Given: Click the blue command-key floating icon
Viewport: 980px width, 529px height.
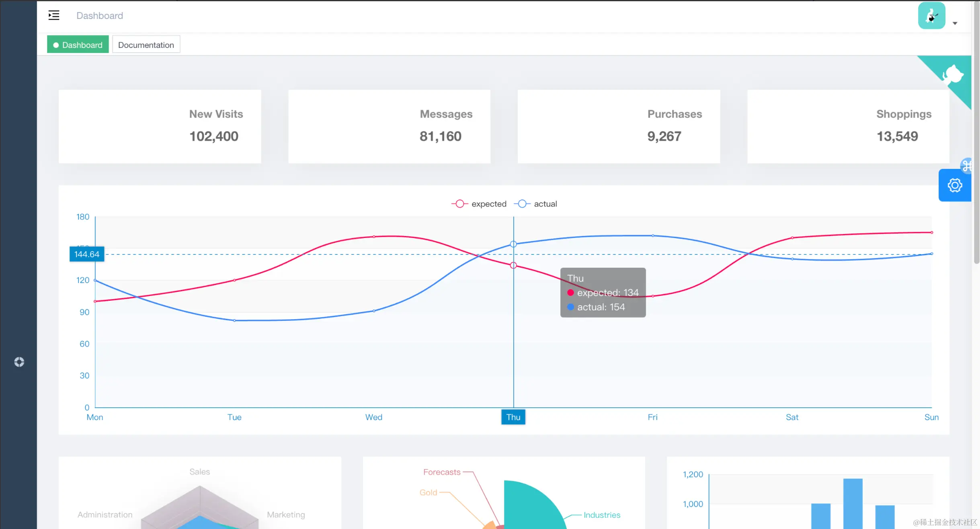Looking at the screenshot, I should click(966, 165).
